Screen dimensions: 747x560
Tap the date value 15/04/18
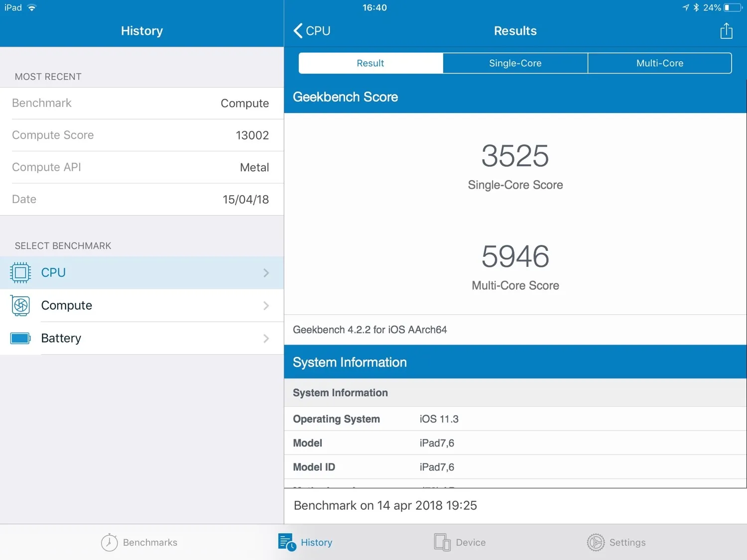tap(246, 200)
